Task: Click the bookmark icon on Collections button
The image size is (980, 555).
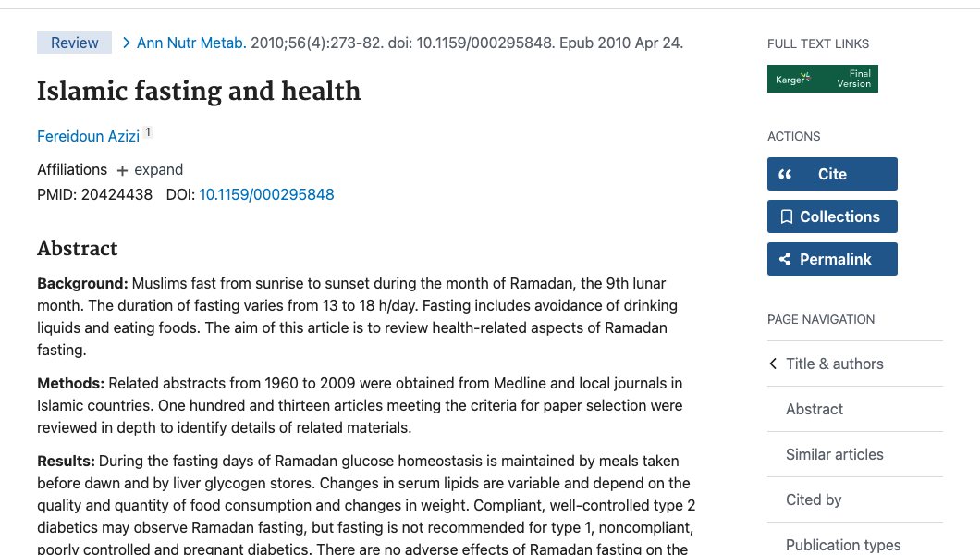Action: (788, 216)
